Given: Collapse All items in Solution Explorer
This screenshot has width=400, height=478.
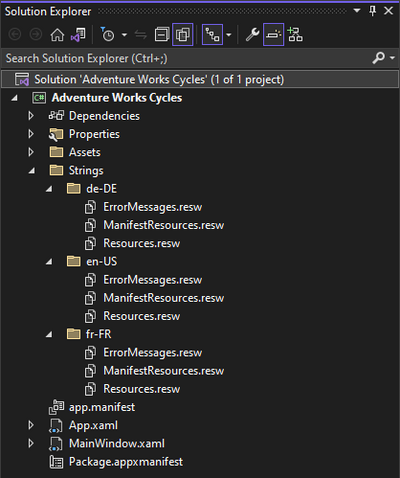Looking at the screenshot, I should pyautogui.click(x=162, y=34).
